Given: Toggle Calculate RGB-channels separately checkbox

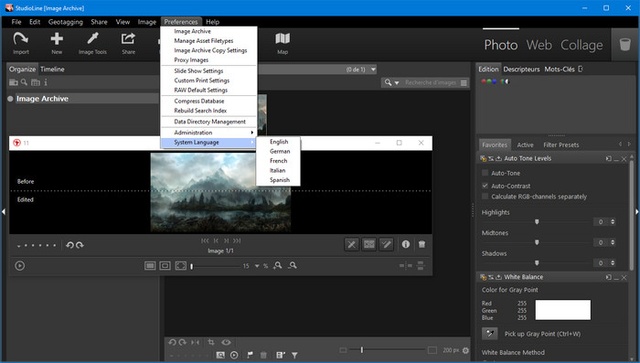Looking at the screenshot, I should (485, 196).
